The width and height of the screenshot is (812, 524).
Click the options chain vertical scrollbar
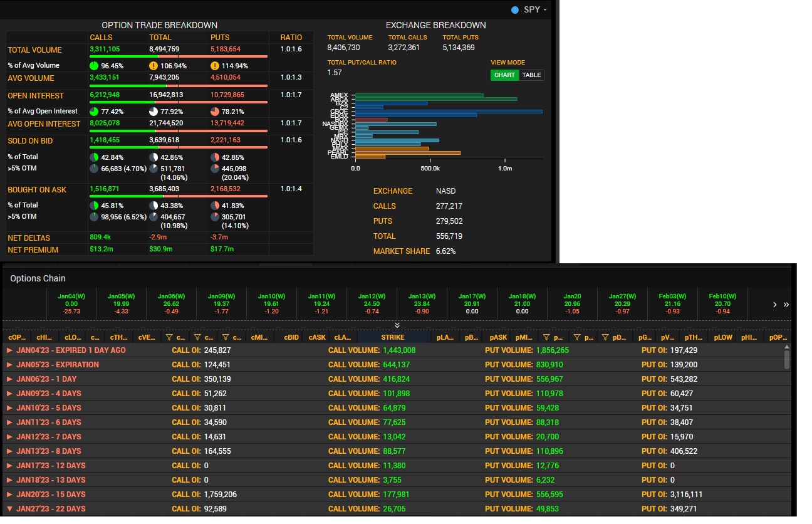click(787, 359)
